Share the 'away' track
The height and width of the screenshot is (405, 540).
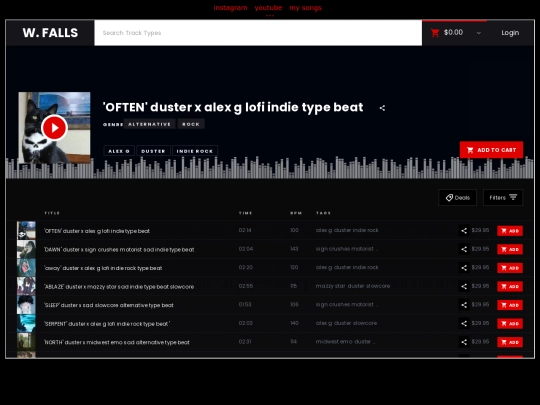(x=464, y=268)
